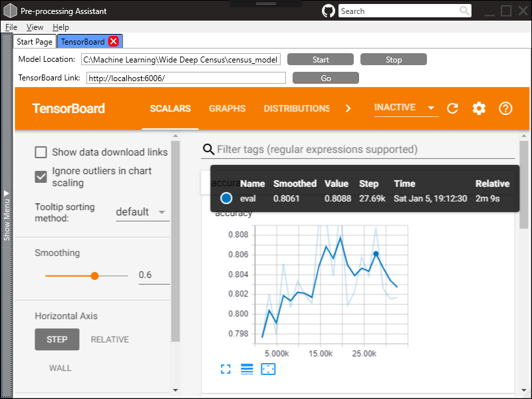Uncheck Ignore outliers in chart scaling
This screenshot has height=399, width=532.
click(x=41, y=177)
